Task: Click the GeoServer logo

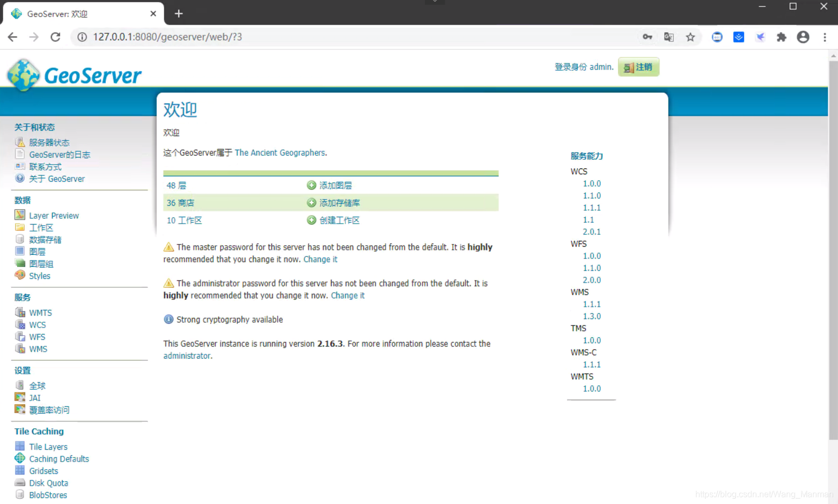Action: [x=74, y=75]
